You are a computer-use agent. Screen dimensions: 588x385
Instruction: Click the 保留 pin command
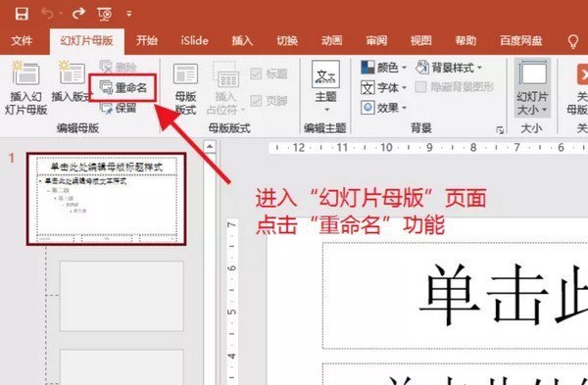119,108
